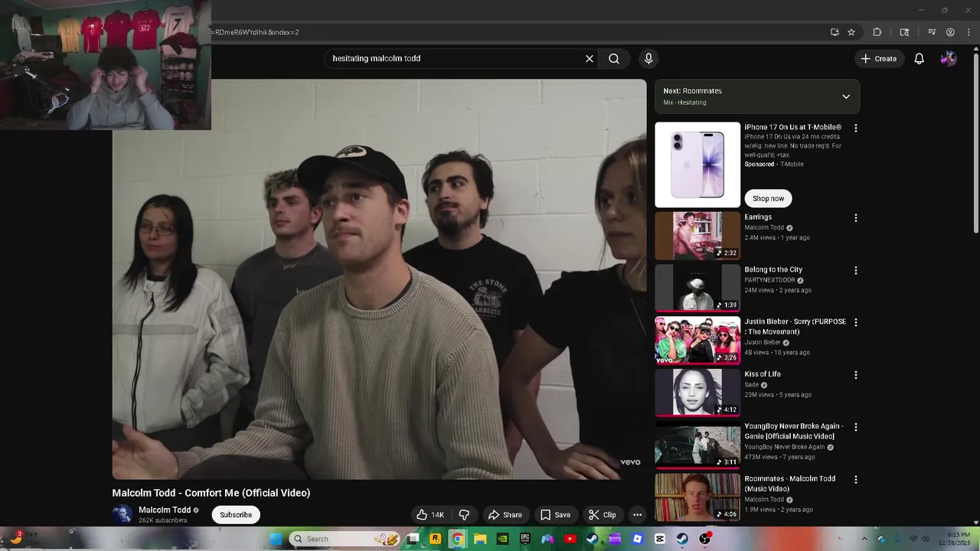Click the Create button
Viewport: 980px width, 551px height.
(x=878, y=58)
